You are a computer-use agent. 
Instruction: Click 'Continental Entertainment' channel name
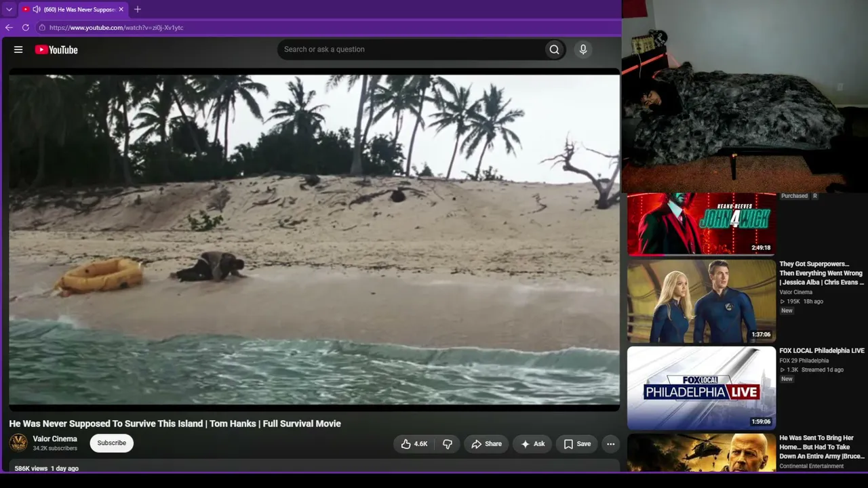point(811,466)
